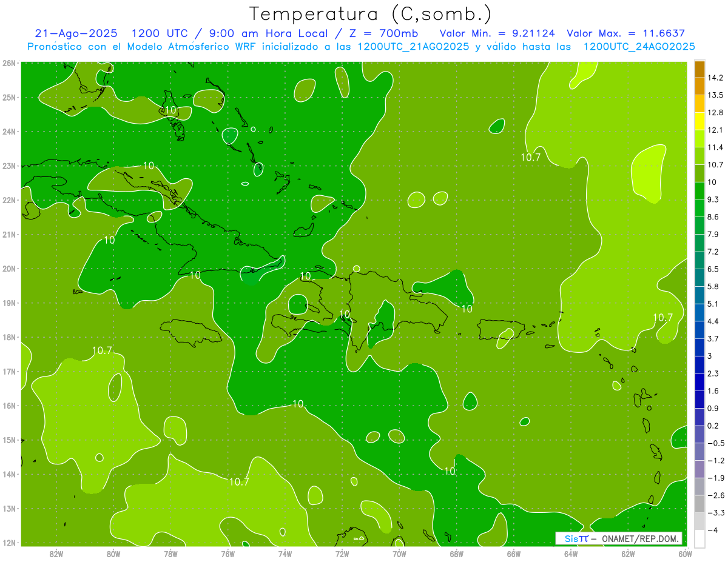This screenshot has width=728, height=562.
Task: Click the 21N latitude axis label
Action: tap(8, 234)
